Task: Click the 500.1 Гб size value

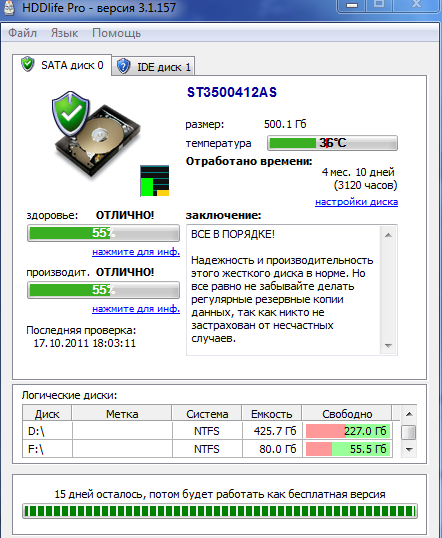Action: 285,124
